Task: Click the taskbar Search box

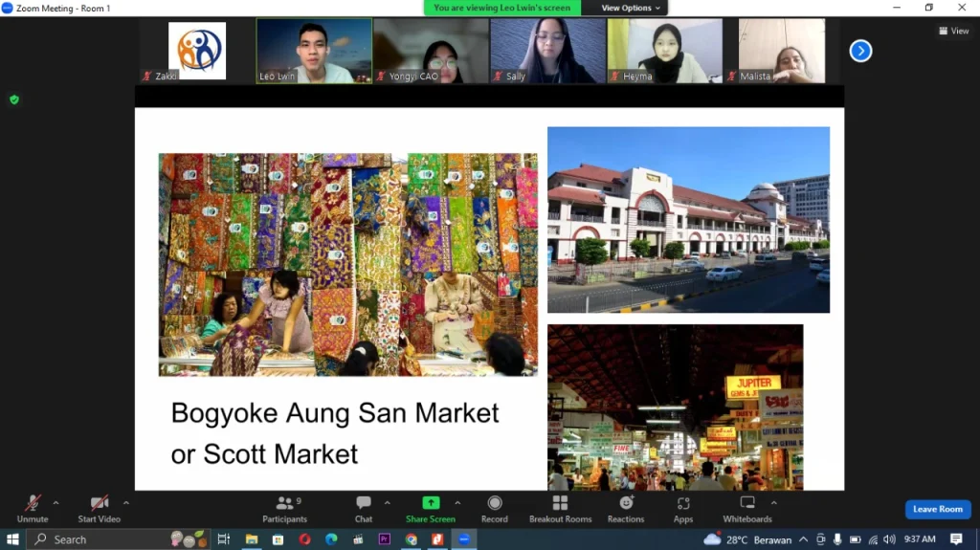Action: [118, 539]
